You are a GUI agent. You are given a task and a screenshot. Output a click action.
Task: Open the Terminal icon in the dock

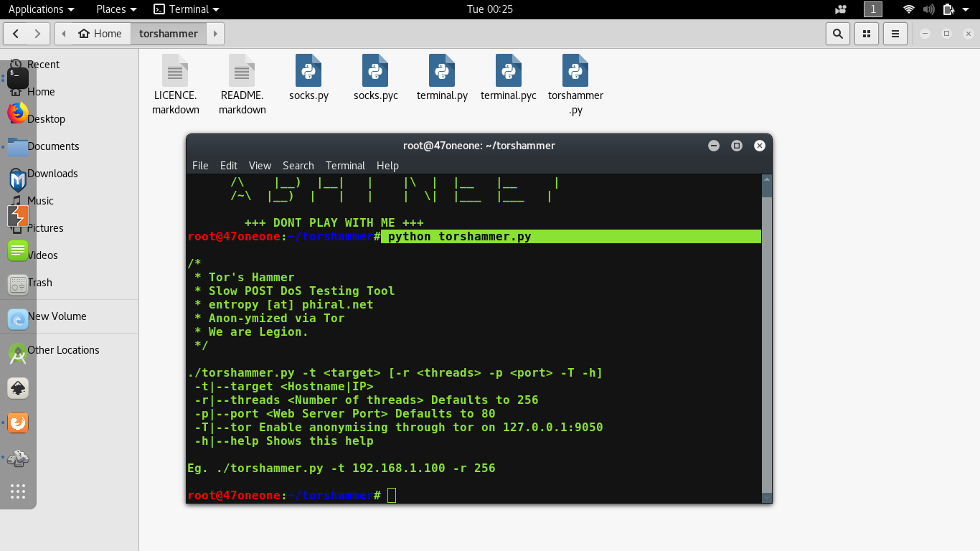click(x=18, y=78)
